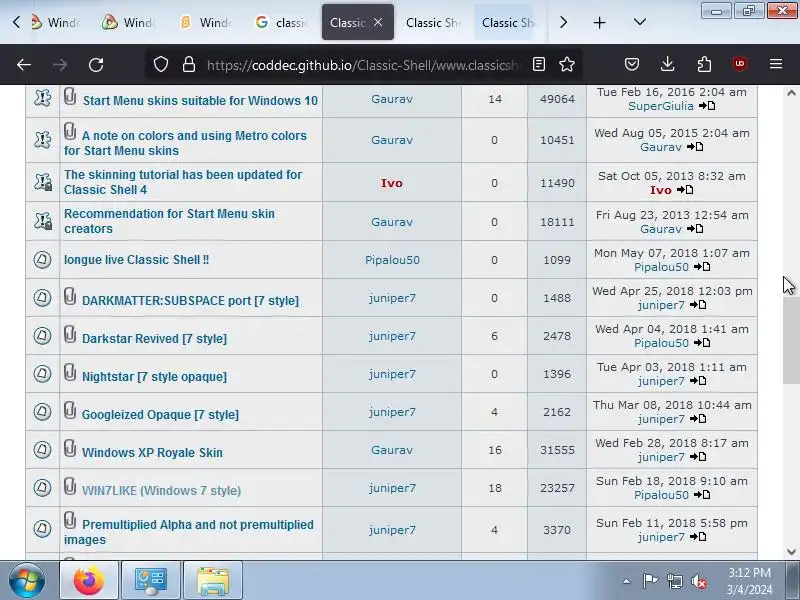800x600 pixels.
Task: View latest post icon in Sun Feb 11, 2018 row
Action: point(698,537)
